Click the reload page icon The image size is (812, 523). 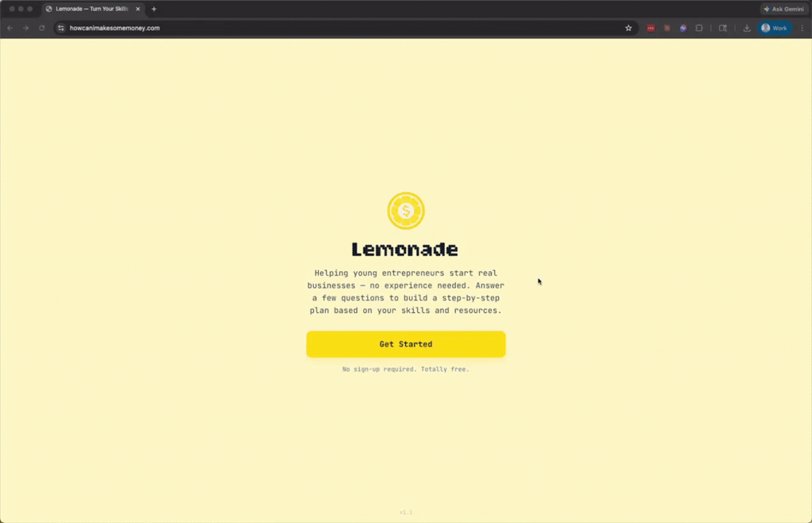(42, 28)
